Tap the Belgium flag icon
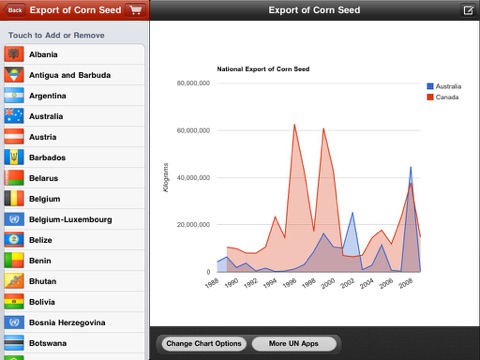Screen dimensions: 480x360 [x=14, y=199]
